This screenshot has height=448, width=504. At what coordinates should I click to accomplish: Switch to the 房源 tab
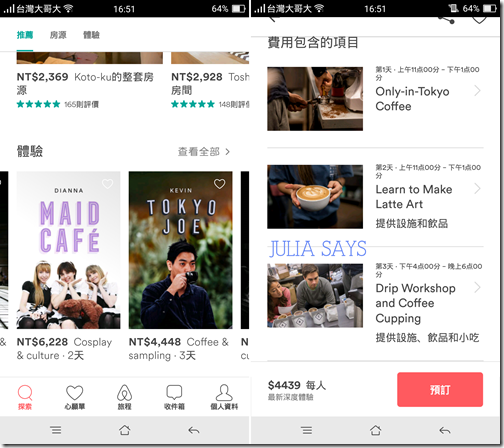coord(58,35)
